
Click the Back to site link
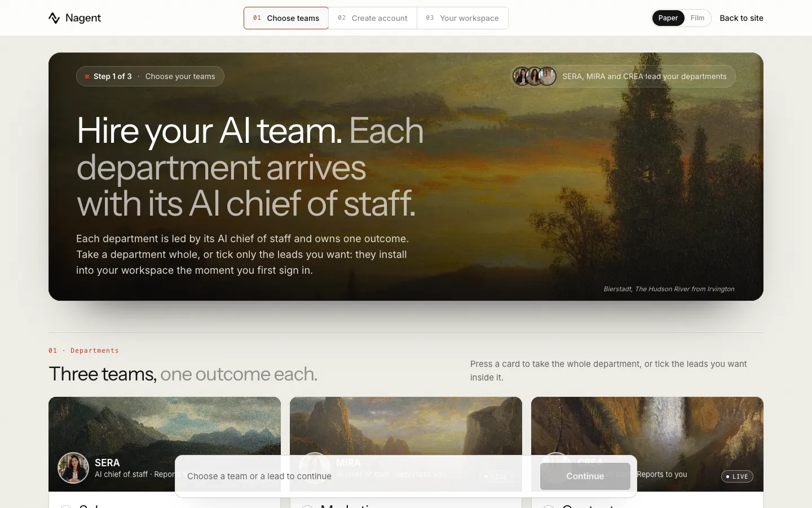point(742,18)
